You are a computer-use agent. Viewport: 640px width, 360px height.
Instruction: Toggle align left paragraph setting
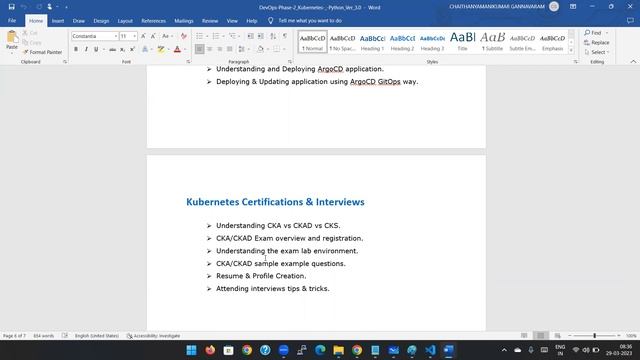[199, 49]
